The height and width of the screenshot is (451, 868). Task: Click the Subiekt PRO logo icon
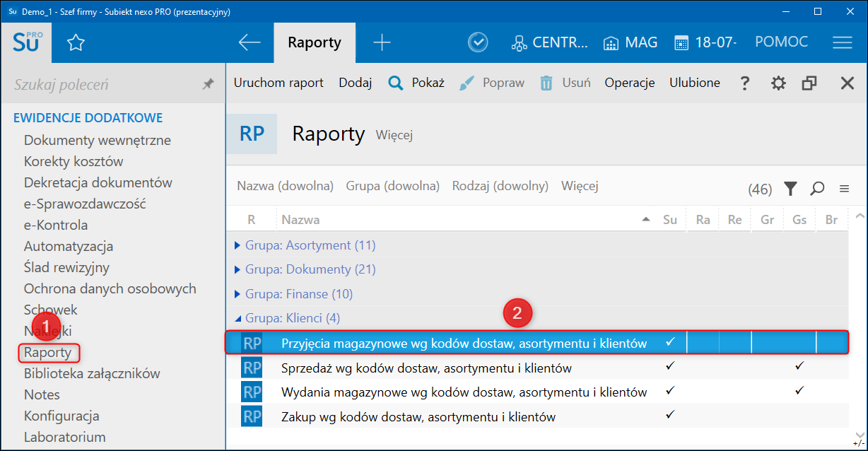pyautogui.click(x=28, y=42)
